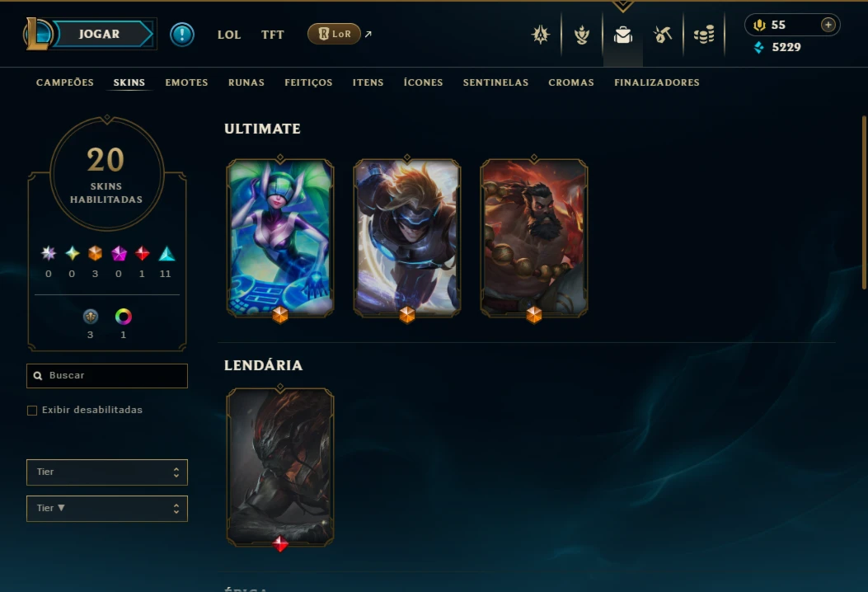Open the Cromas tab

(x=570, y=82)
